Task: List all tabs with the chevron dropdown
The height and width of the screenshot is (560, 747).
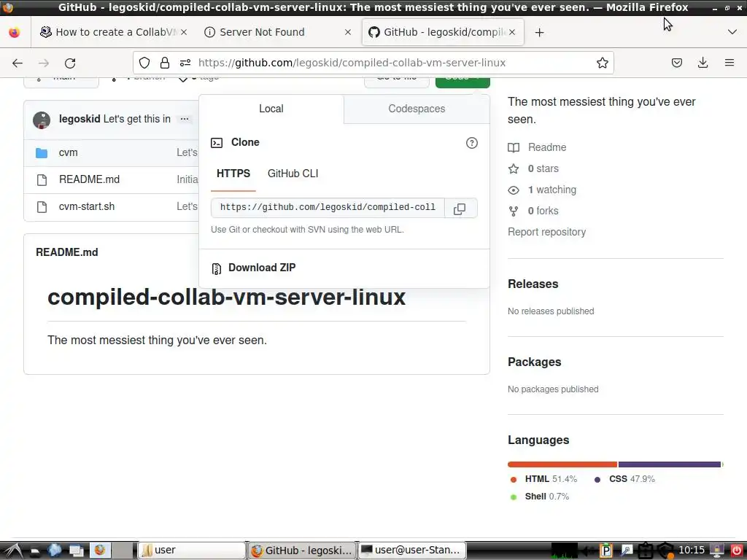Action: pos(732,32)
